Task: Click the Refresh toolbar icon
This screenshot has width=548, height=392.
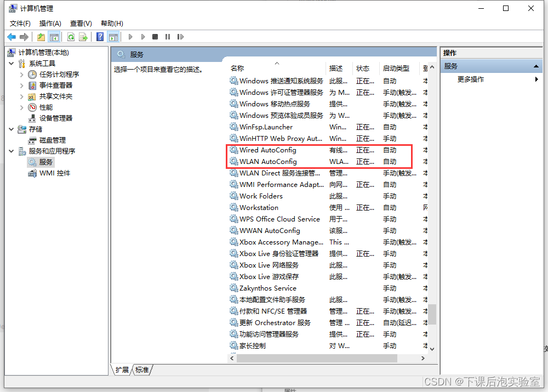Action: 71,37
